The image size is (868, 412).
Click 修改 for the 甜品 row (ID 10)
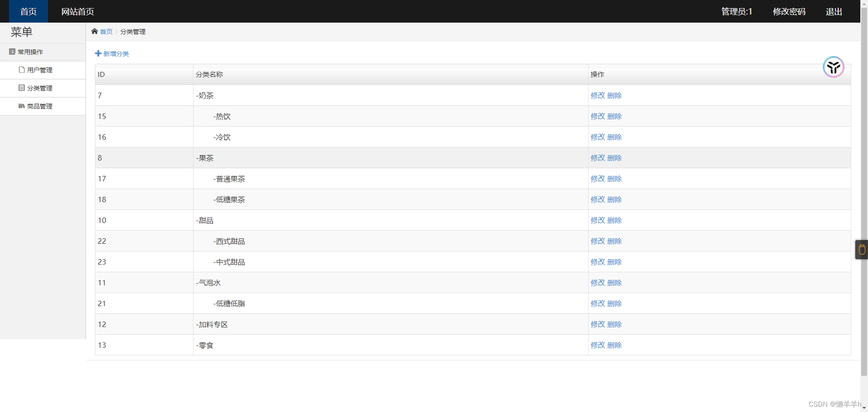pos(598,220)
